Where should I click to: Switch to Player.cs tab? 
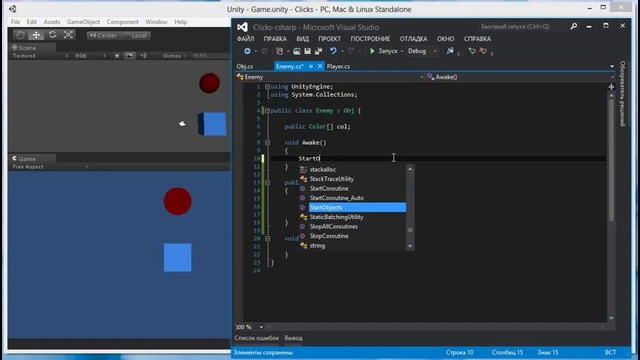[x=338, y=66]
